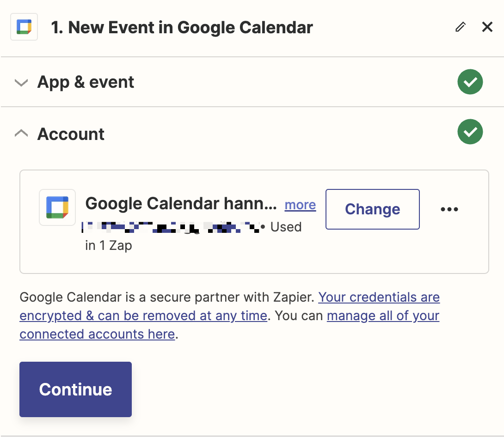Click the Google Calendar logo in the account card
504x437 pixels.
point(57,207)
